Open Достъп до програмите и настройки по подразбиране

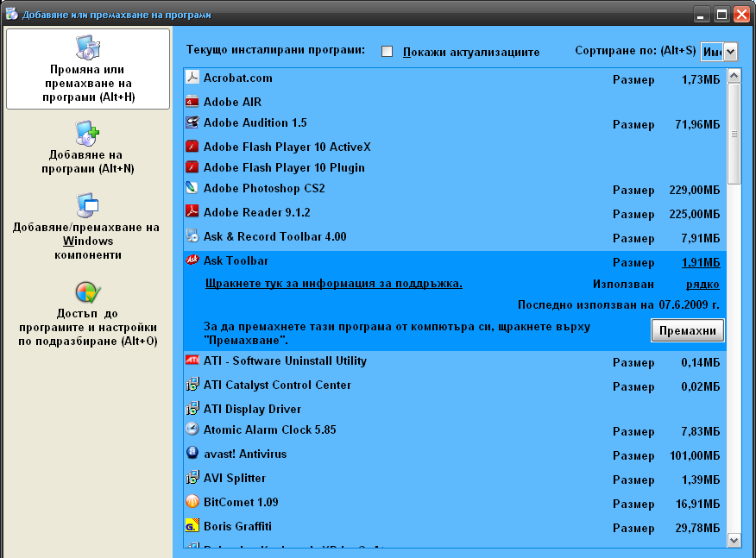coord(88,315)
